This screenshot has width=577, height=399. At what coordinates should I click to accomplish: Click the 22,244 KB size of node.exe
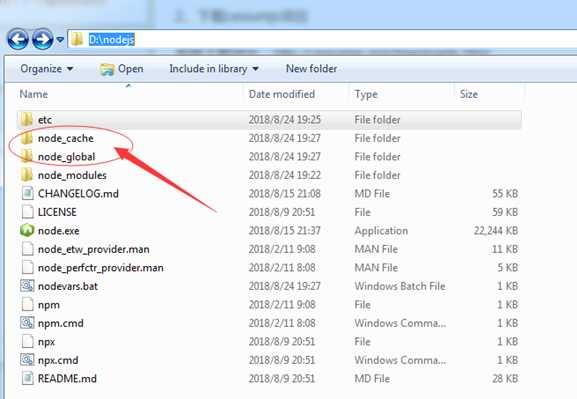click(x=496, y=231)
